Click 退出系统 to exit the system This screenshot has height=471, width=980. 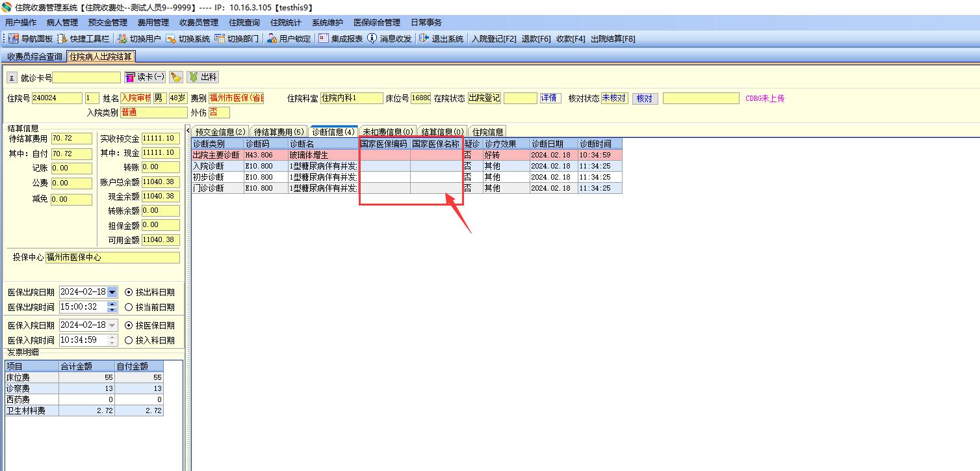tap(441, 38)
